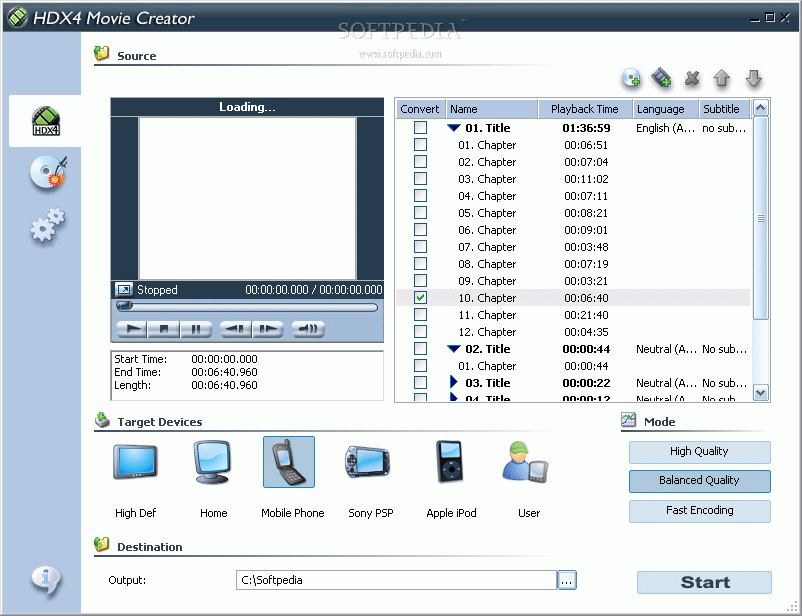Open the gears settings sidebar icon
This screenshot has width=802, height=616.
48,224
